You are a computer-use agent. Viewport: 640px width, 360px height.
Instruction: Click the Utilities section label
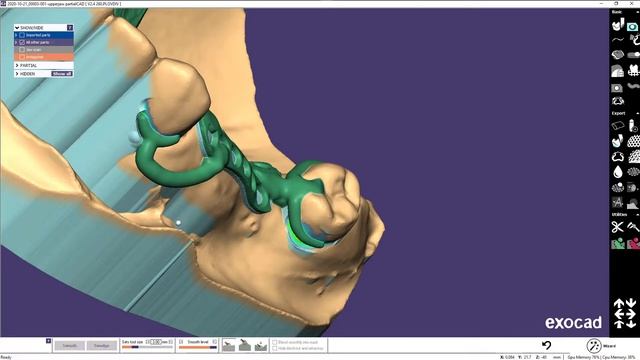coord(619,214)
